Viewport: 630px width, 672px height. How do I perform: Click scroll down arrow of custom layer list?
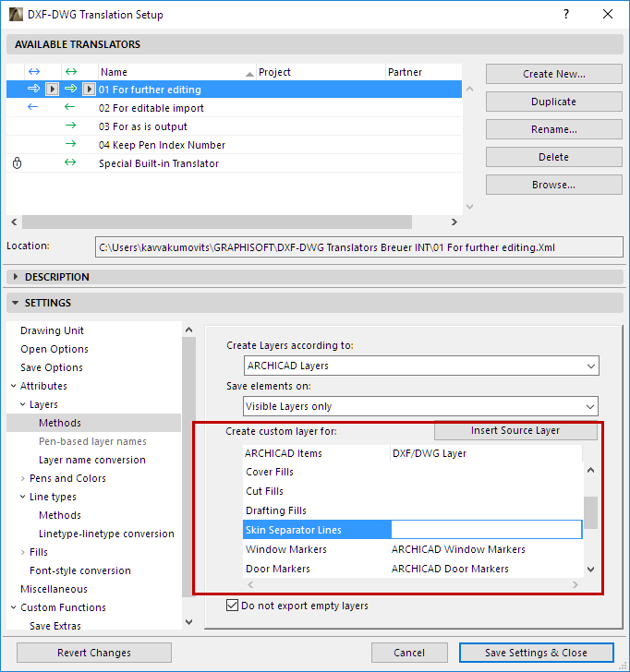click(591, 570)
